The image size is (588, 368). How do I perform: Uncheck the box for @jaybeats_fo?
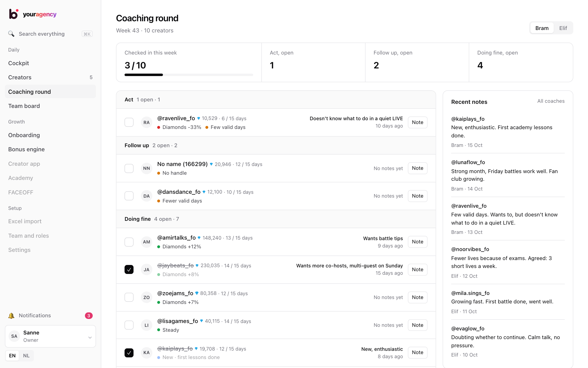tap(129, 269)
